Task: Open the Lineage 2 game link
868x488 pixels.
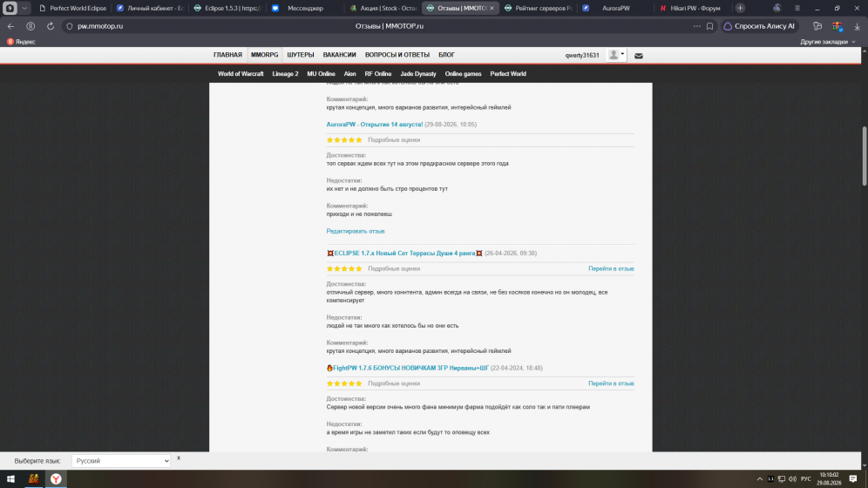Action: (285, 73)
